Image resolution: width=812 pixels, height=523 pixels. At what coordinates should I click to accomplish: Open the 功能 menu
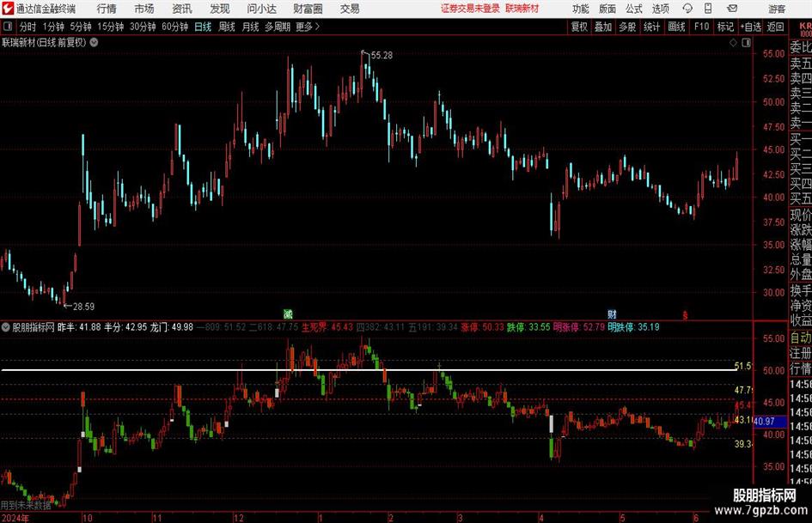coord(581,9)
